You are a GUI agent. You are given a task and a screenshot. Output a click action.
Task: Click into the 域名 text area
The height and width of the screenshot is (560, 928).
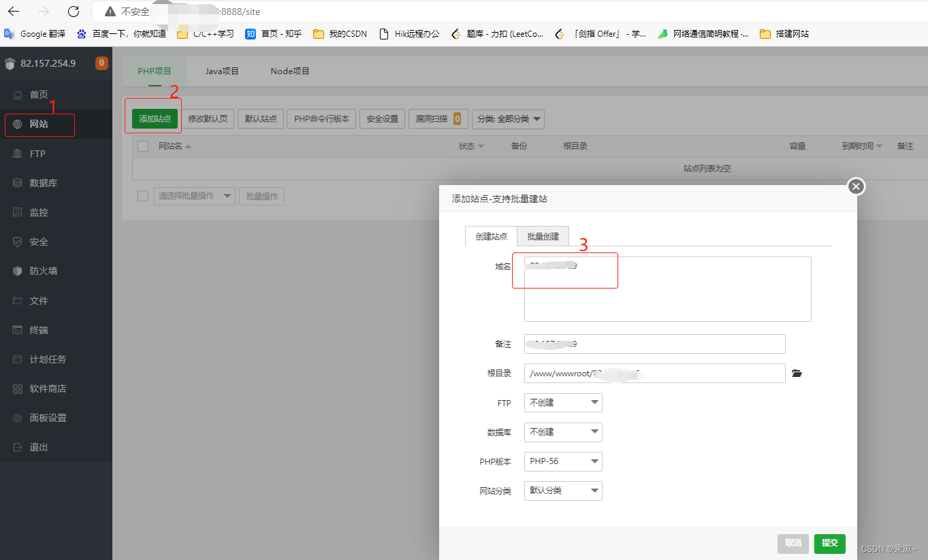(667, 289)
